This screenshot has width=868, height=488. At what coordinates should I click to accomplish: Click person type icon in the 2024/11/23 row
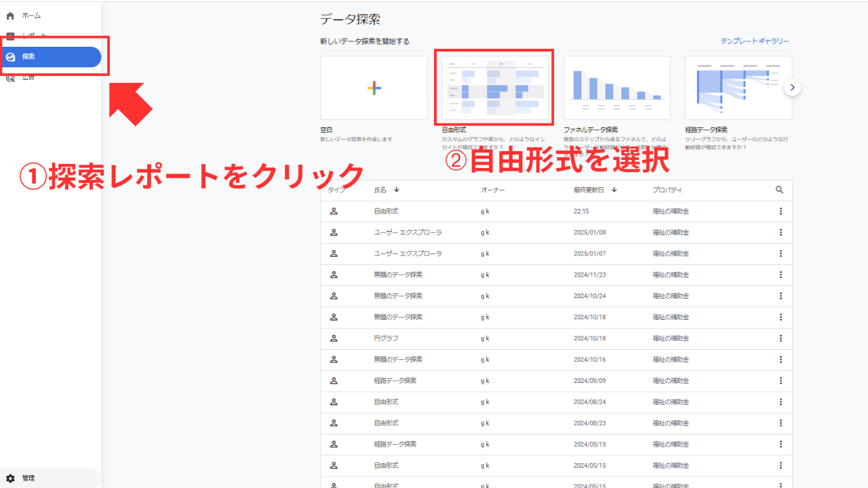click(334, 274)
